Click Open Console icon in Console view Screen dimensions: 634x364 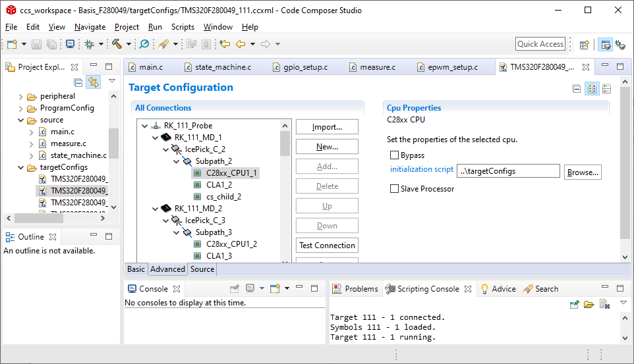tap(275, 288)
